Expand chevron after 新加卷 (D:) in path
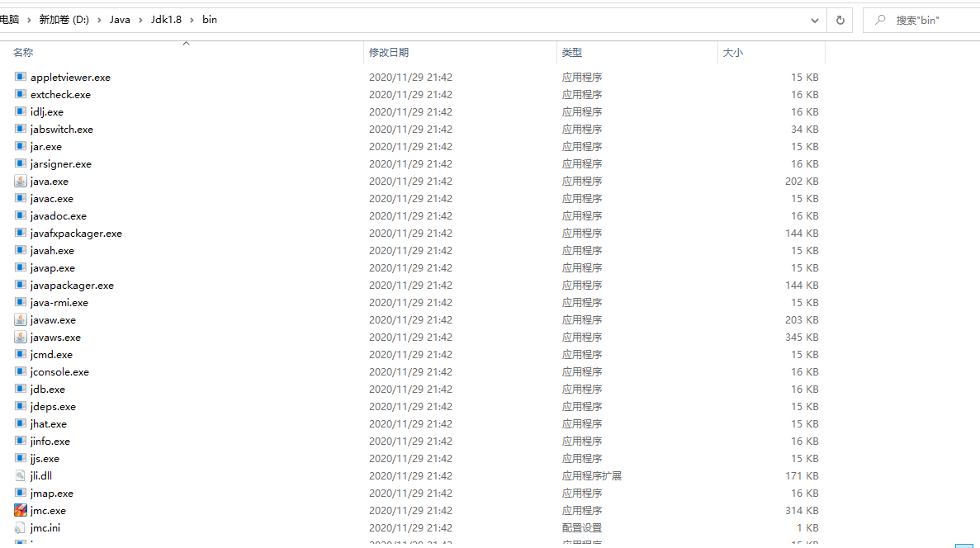This screenshot has width=980, height=548. point(99,20)
